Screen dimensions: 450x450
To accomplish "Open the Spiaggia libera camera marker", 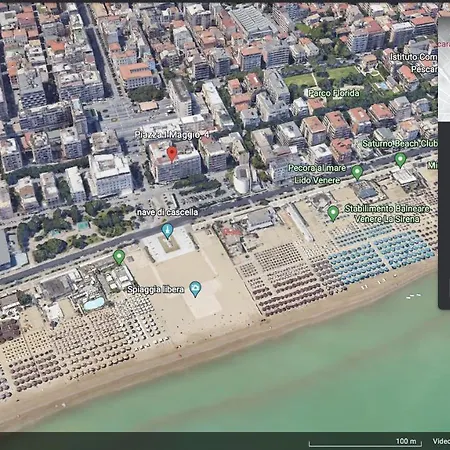I will click(x=195, y=289).
